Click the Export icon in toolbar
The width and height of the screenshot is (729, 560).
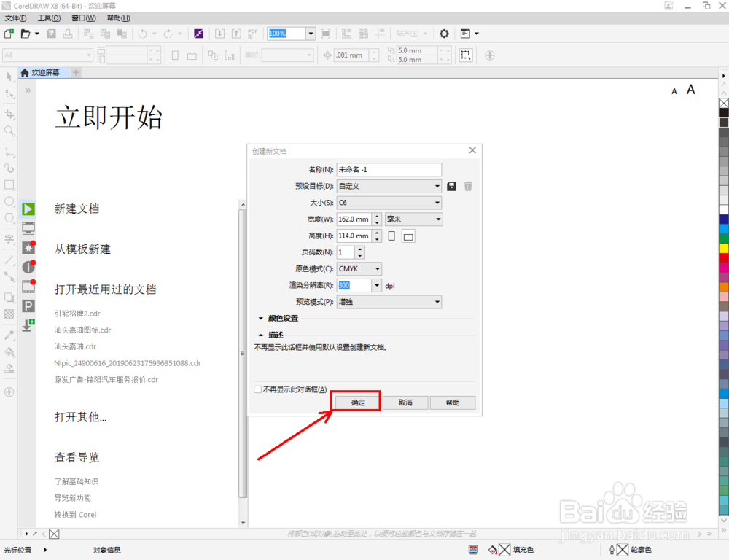click(237, 34)
